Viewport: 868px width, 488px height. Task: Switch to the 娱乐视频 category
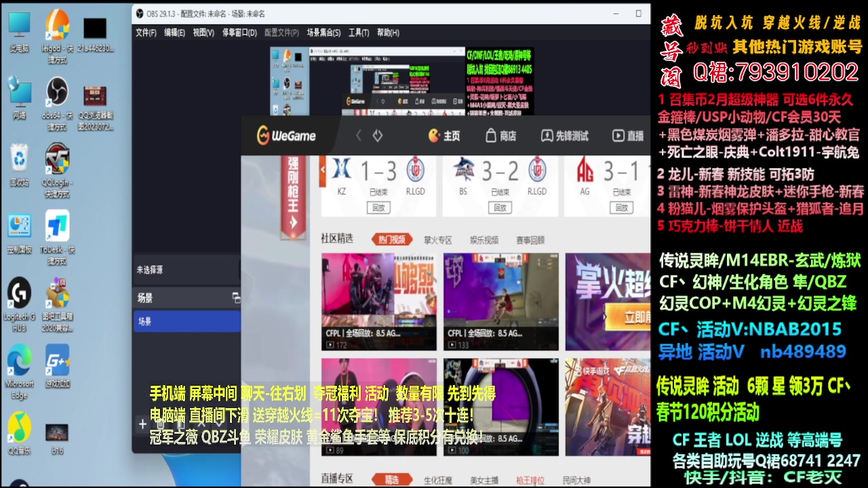(x=484, y=240)
